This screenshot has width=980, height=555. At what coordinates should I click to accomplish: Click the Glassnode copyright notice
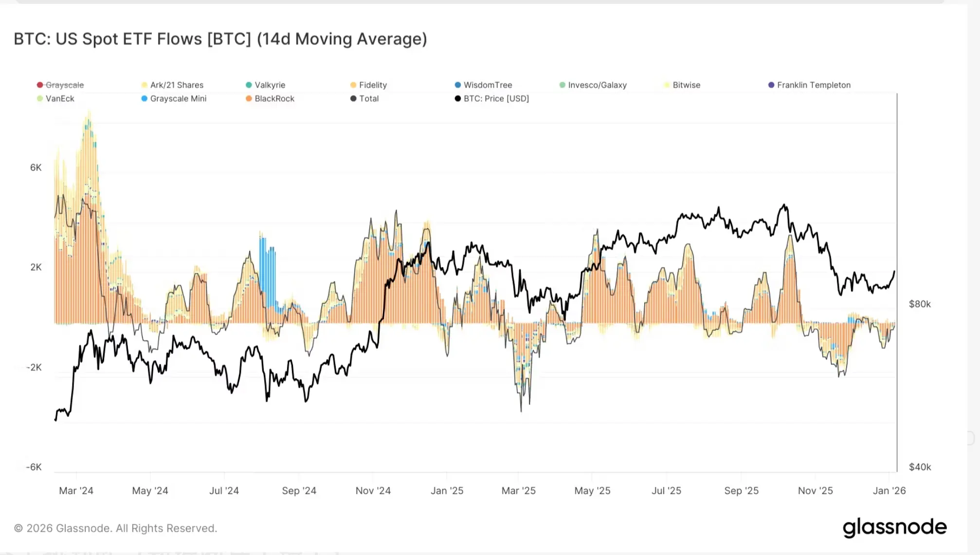(x=115, y=528)
